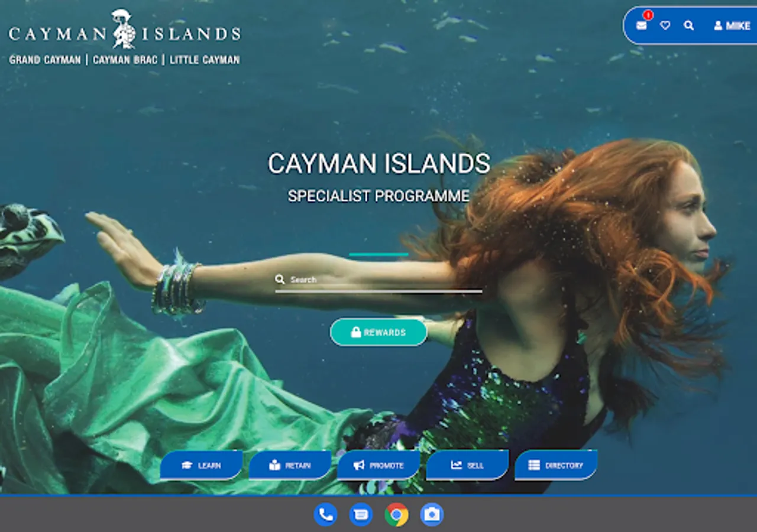The height and width of the screenshot is (532, 757).
Task: Open the Sell tab
Action: point(467,465)
